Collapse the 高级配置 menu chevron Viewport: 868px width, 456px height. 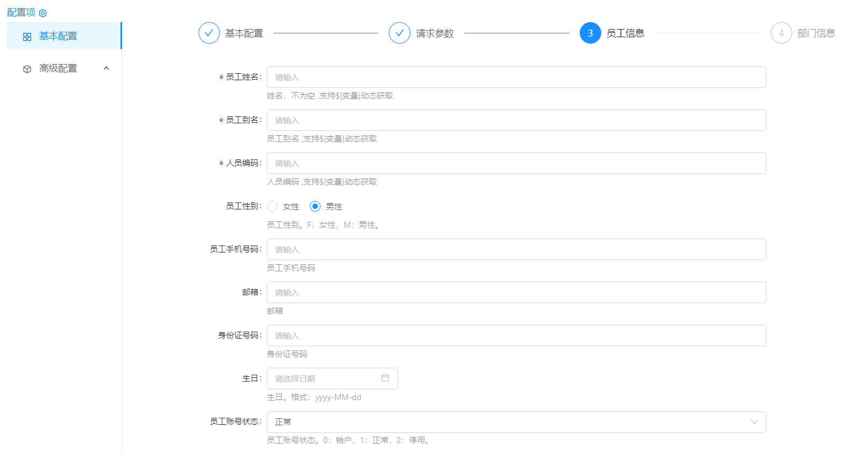click(x=106, y=68)
